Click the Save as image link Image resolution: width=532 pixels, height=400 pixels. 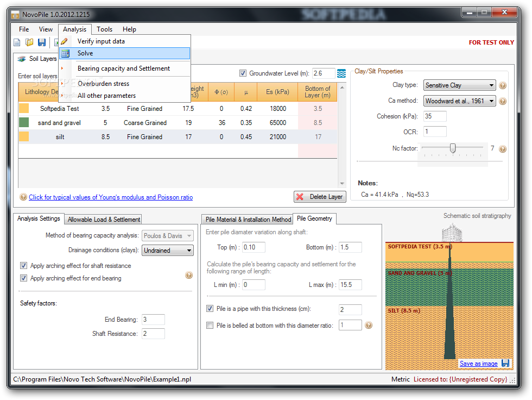click(x=478, y=364)
